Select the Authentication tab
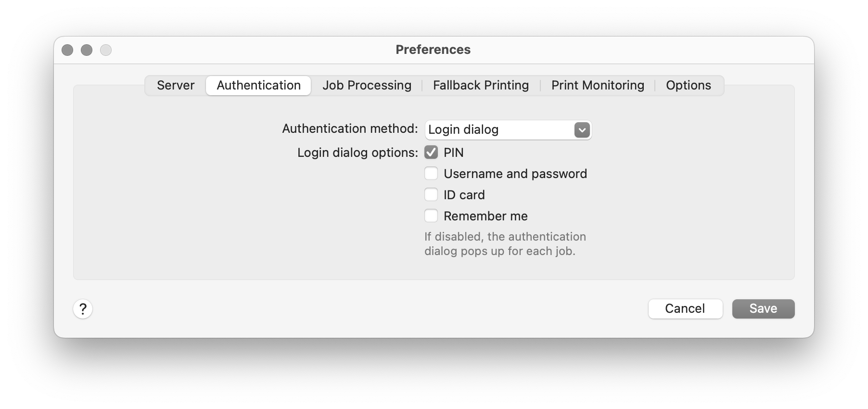This screenshot has height=409, width=868. click(x=258, y=85)
